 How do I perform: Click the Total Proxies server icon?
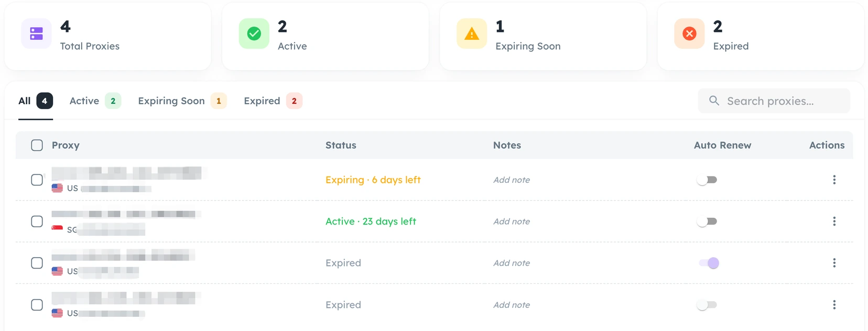37,34
